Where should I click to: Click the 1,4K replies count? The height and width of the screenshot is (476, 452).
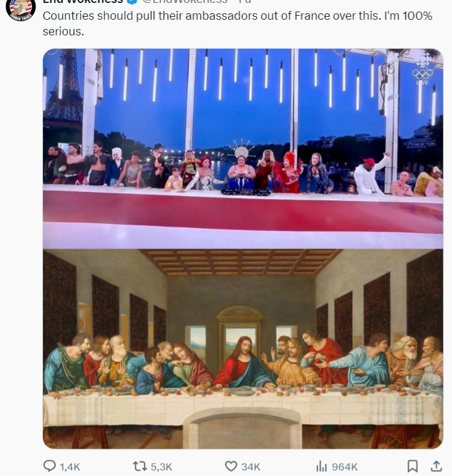[70, 467]
